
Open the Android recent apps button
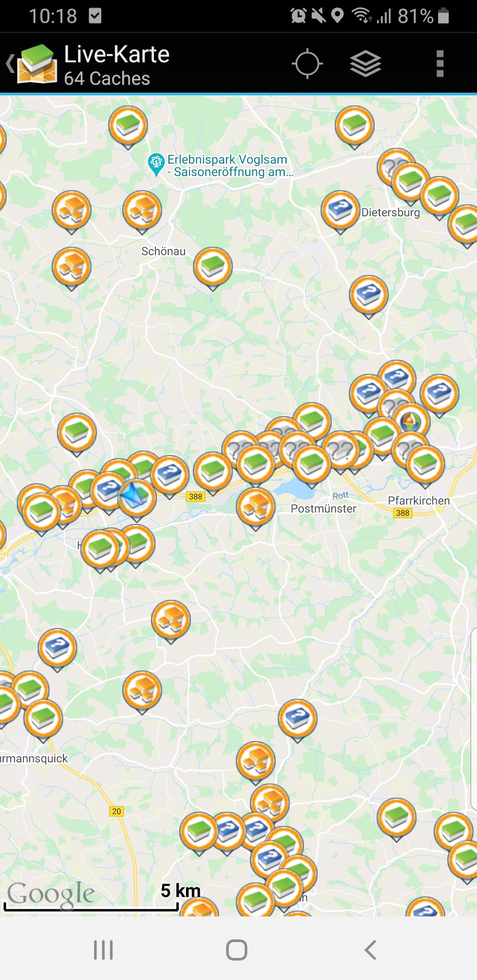point(103,950)
